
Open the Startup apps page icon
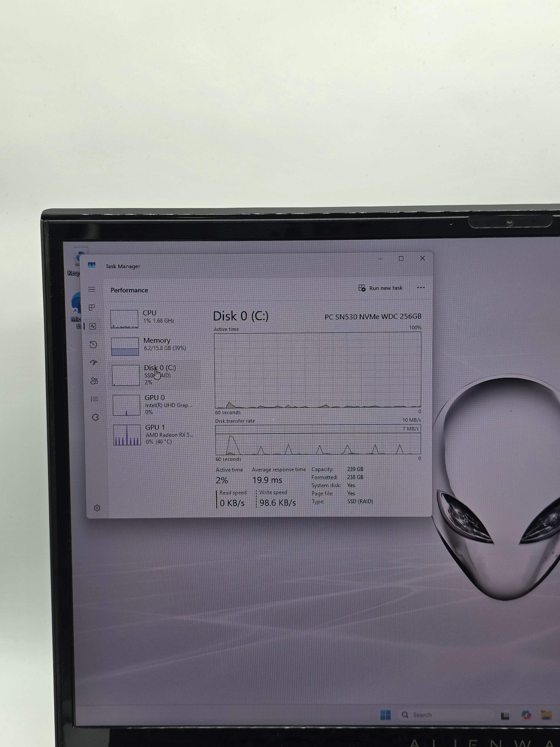tap(93, 362)
